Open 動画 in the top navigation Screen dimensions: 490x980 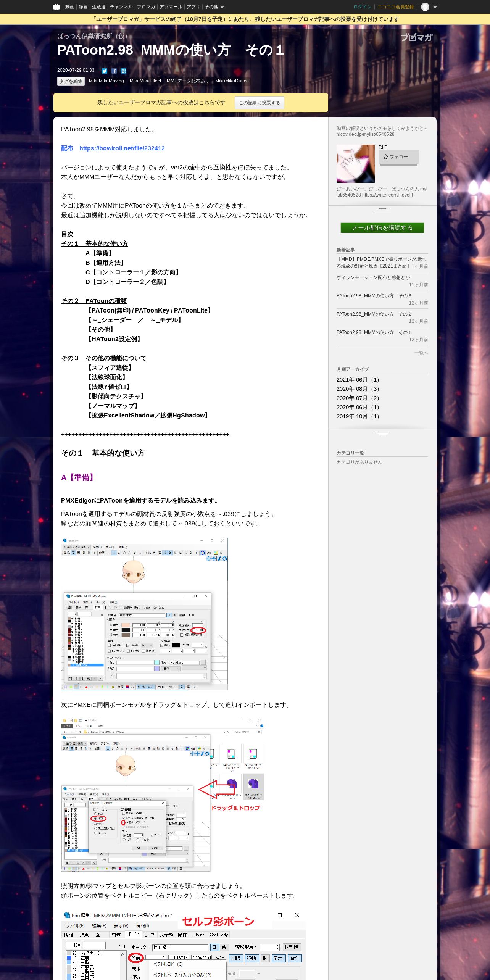pos(69,7)
